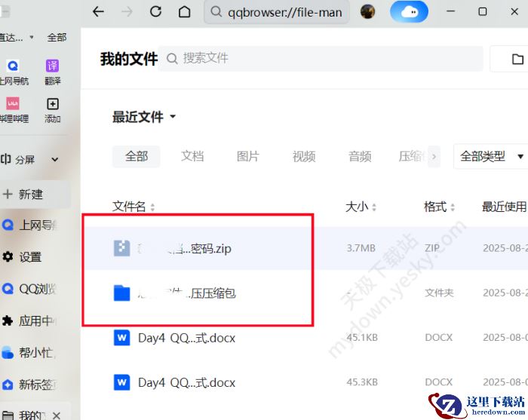Screen dimensions: 528x420
Task: Click the 搜索文件 search box
Action: (321, 59)
